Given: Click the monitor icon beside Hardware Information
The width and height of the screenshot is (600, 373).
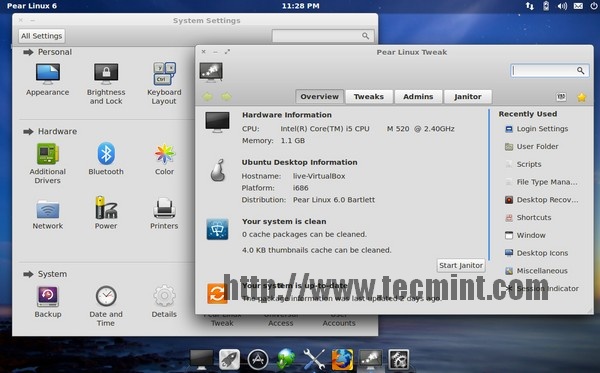Looking at the screenshot, I should (217, 122).
